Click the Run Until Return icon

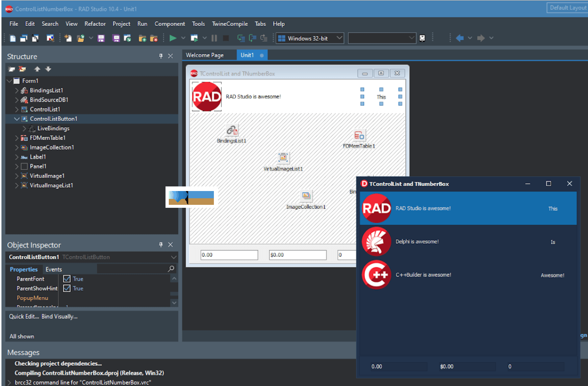coord(264,38)
